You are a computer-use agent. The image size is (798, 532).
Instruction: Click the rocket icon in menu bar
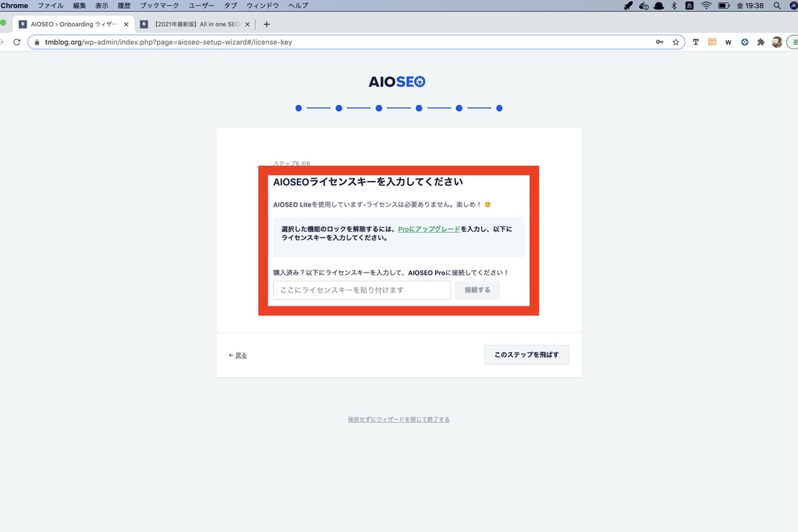[628, 6]
